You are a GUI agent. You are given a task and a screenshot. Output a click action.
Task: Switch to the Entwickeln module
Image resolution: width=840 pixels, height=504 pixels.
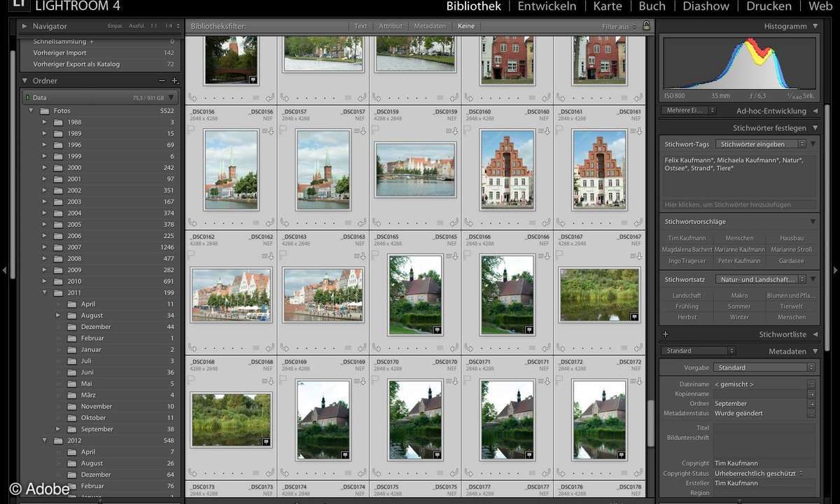(547, 6)
